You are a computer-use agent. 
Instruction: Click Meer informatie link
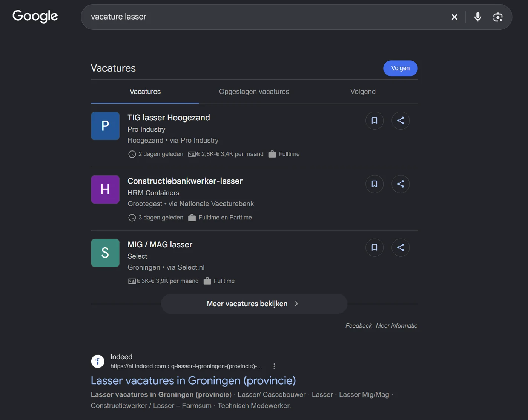coord(397,326)
